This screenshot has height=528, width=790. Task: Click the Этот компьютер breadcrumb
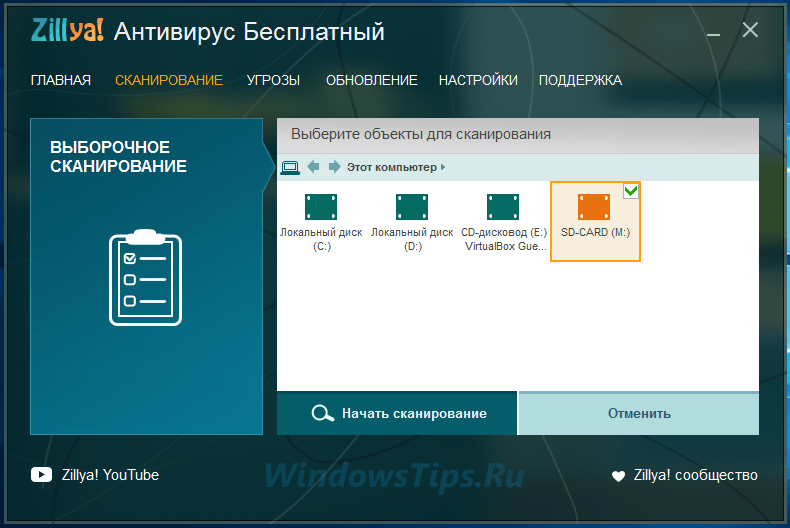[391, 167]
